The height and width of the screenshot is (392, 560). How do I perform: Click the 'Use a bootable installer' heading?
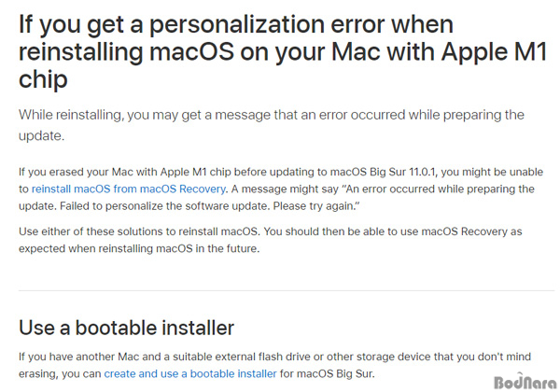tap(126, 328)
